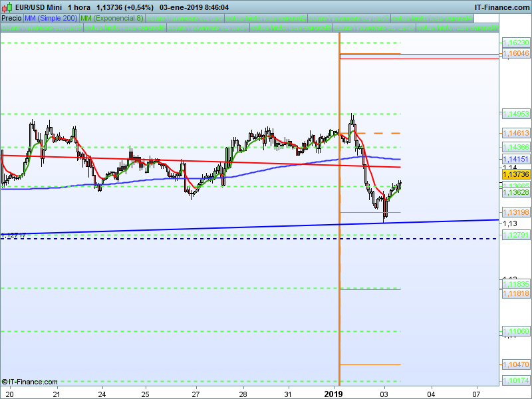Click the EUR/USD Mini instrument name
This screenshot has height=399, width=532.
39,7
